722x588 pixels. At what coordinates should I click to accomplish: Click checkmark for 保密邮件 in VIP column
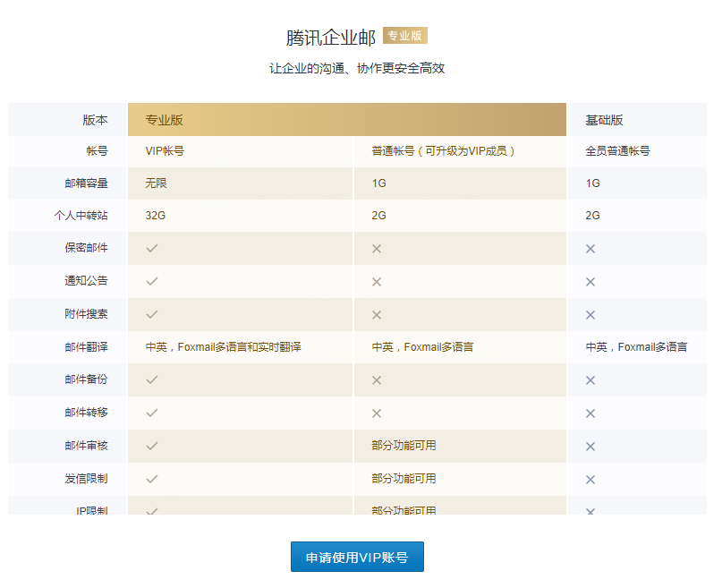[x=152, y=248]
